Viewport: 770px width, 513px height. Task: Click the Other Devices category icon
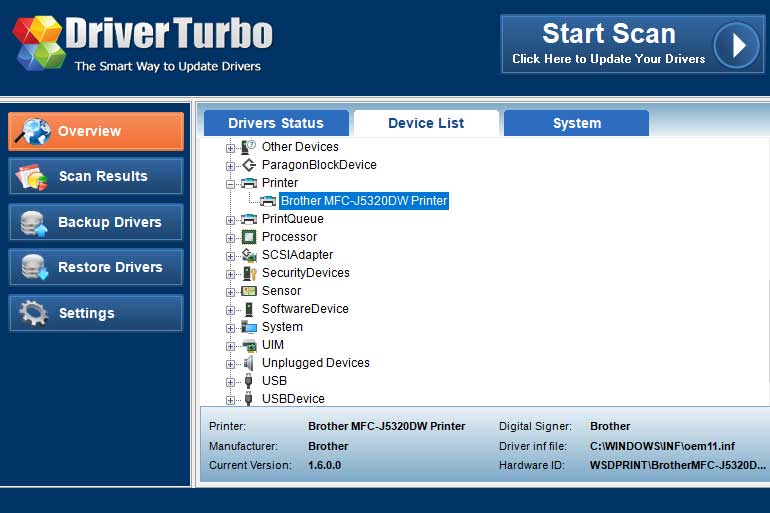point(248,147)
